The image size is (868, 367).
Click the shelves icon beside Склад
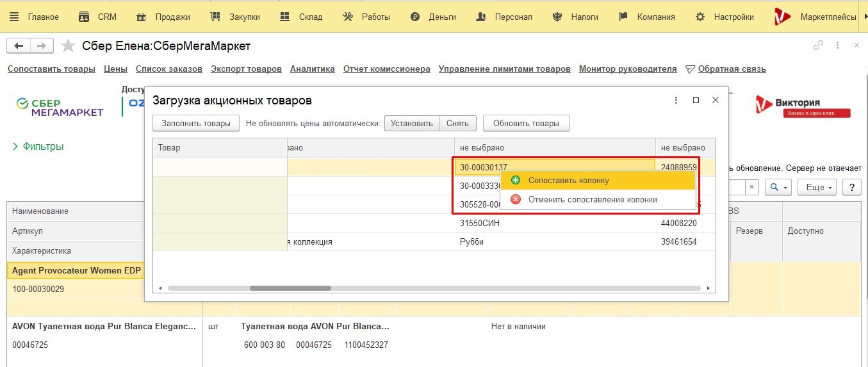click(x=285, y=17)
